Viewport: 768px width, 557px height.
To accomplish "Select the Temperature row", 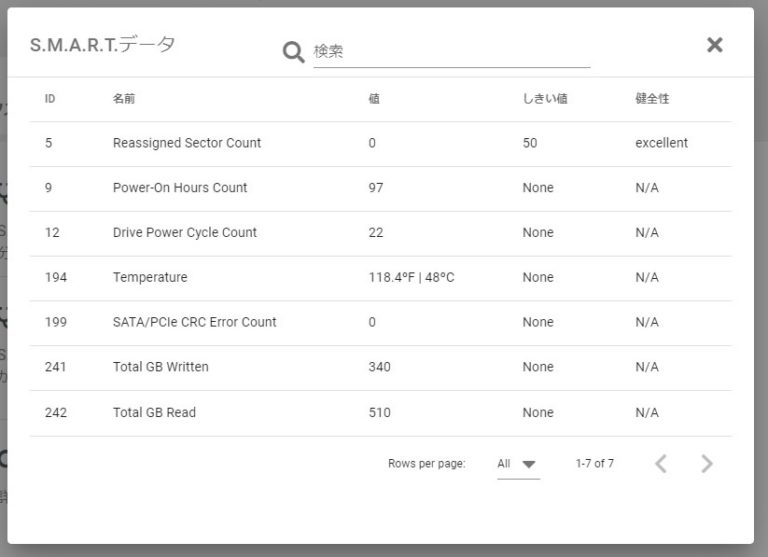I will pos(150,277).
